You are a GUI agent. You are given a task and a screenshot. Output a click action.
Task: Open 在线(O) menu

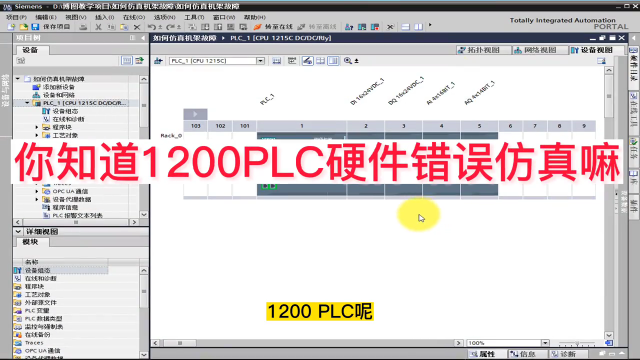tap(134, 17)
